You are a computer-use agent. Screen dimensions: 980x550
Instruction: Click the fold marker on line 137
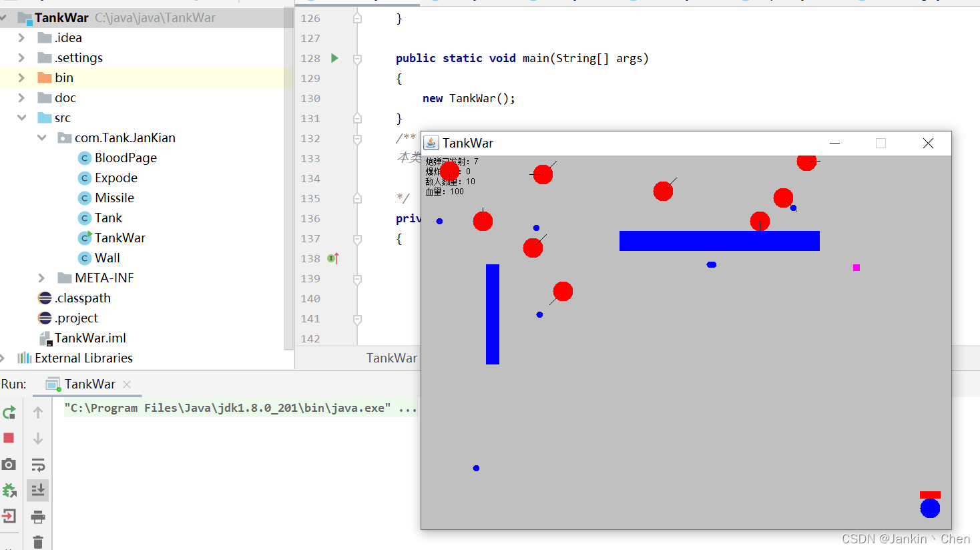[357, 239]
